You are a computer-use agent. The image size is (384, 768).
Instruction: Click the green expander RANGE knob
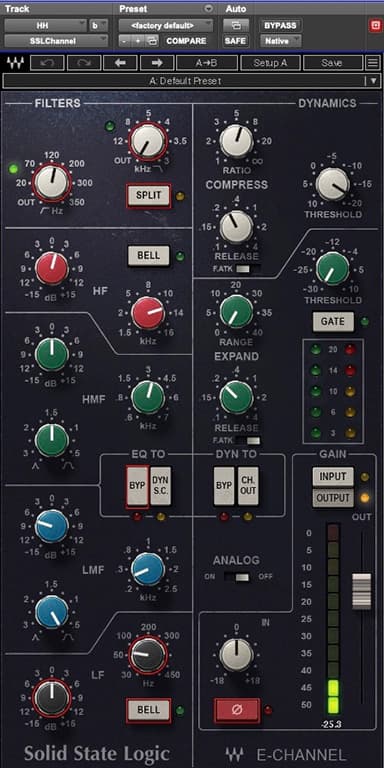(237, 312)
